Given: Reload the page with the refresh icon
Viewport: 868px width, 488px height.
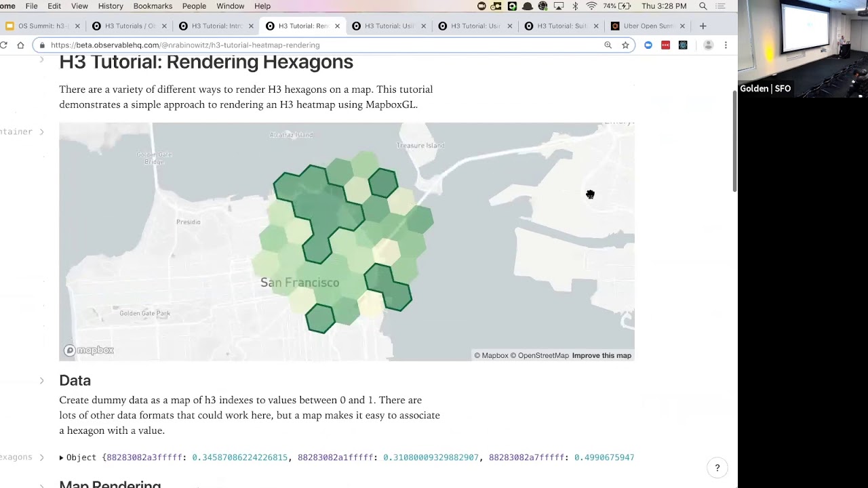Looking at the screenshot, I should (x=3, y=45).
